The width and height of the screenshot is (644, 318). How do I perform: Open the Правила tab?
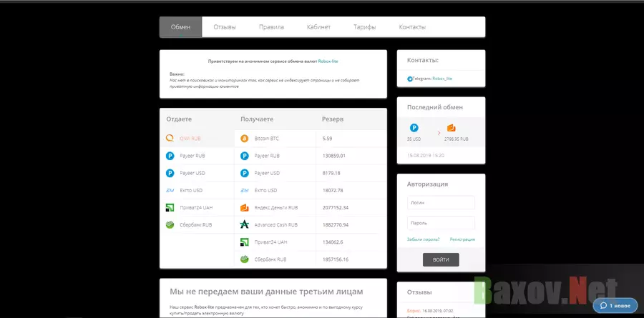coord(271,27)
